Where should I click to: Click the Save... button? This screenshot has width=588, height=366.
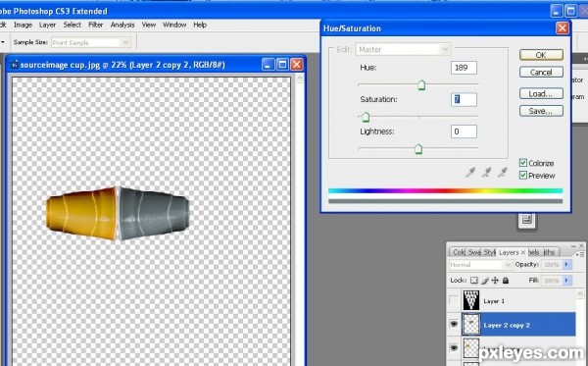tap(541, 111)
